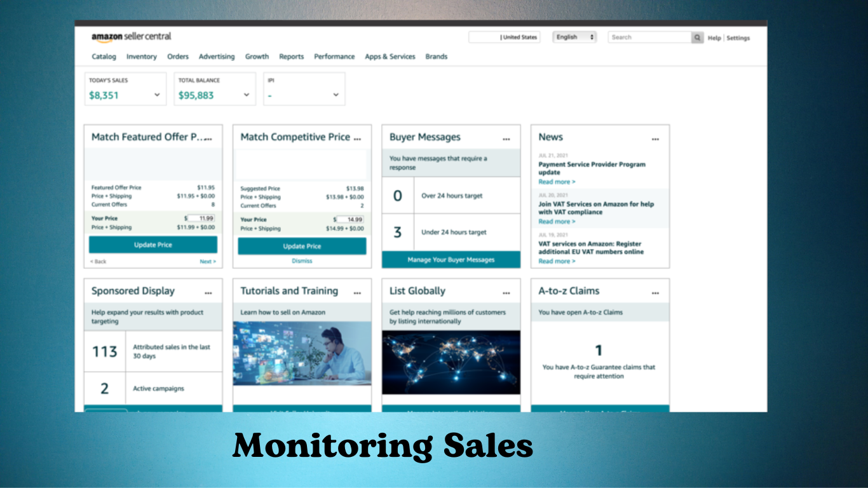Open the Help link
Image resolution: width=868 pixels, height=488 pixels.
[x=714, y=38]
